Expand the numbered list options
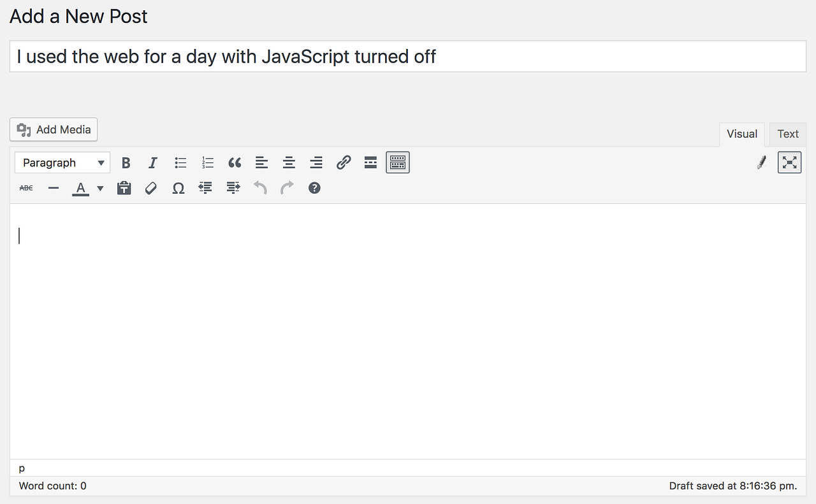 tap(207, 162)
